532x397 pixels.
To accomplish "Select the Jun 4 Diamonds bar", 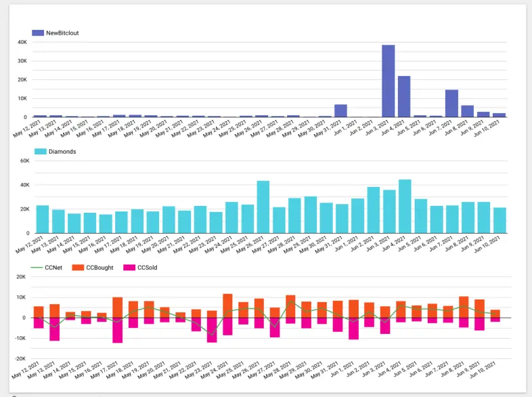I will pos(405,207).
